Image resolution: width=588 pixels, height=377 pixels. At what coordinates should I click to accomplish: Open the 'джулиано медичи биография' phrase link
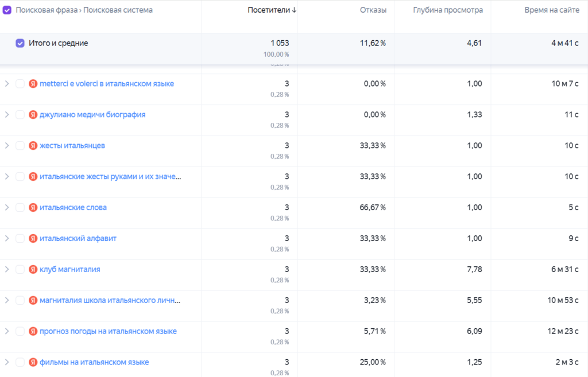92,115
